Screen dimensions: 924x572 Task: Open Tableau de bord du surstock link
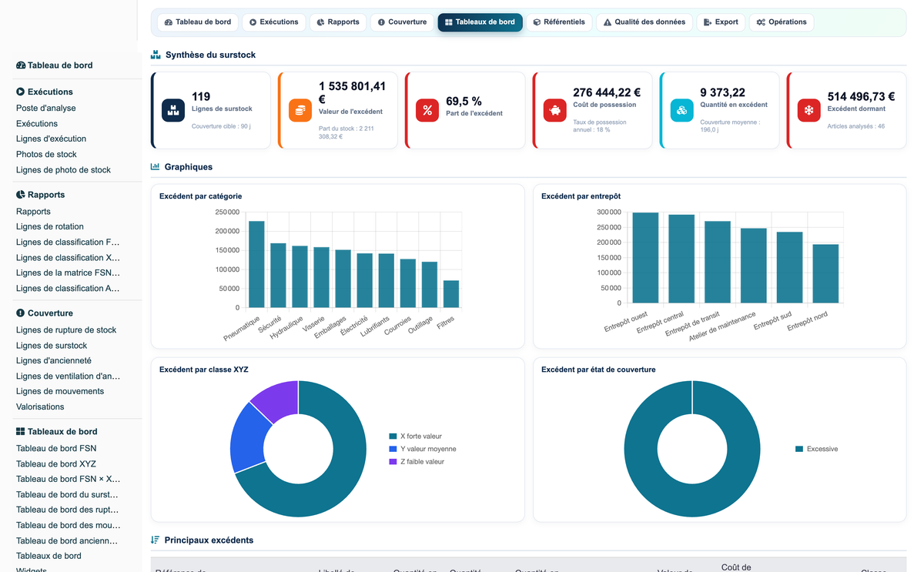coord(68,495)
